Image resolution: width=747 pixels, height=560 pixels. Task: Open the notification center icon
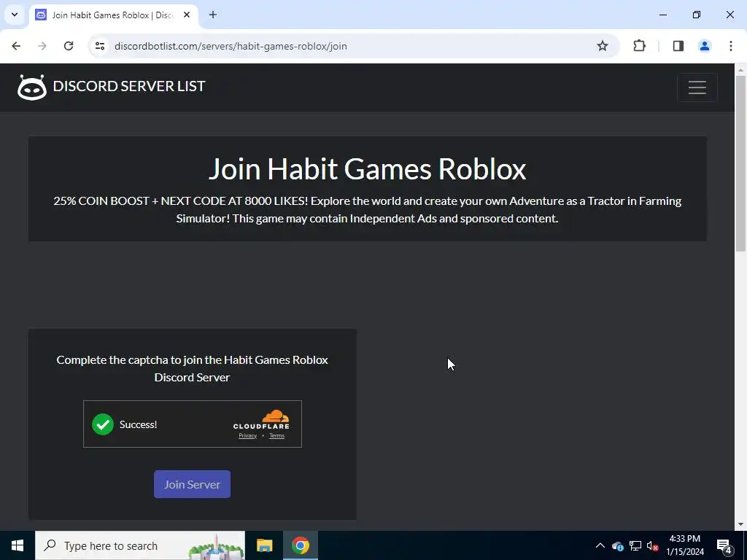724,545
